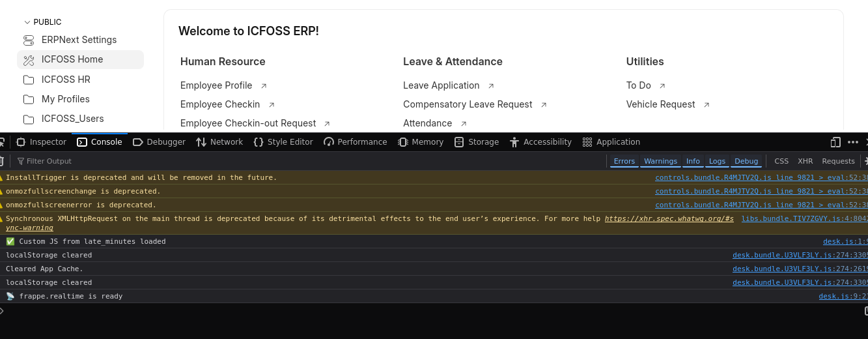Click the ICFOSS Home tools icon
Screen dimensions: 868x339
[29, 60]
